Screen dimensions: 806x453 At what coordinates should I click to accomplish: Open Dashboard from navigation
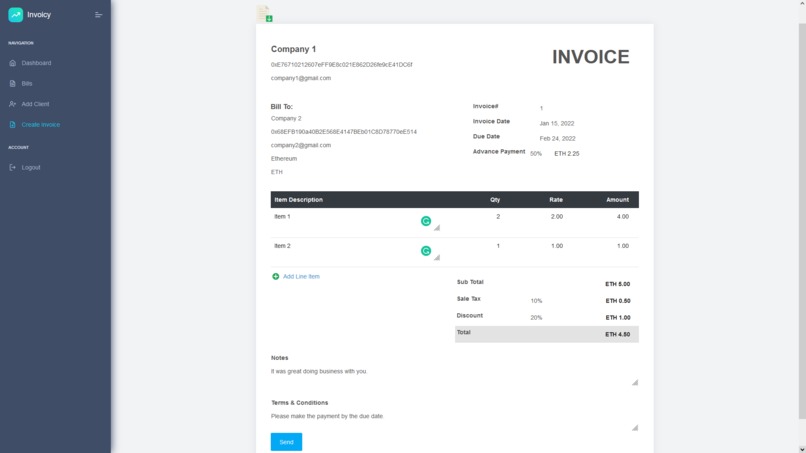click(36, 63)
